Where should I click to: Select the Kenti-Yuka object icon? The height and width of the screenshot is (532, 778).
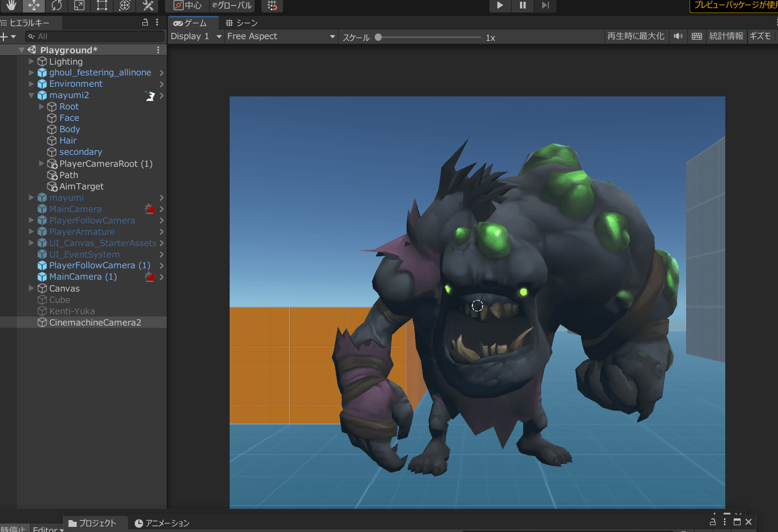(x=42, y=311)
